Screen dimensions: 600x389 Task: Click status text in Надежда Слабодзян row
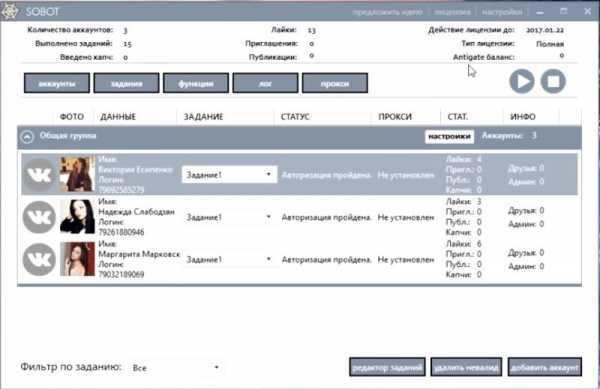coord(326,218)
